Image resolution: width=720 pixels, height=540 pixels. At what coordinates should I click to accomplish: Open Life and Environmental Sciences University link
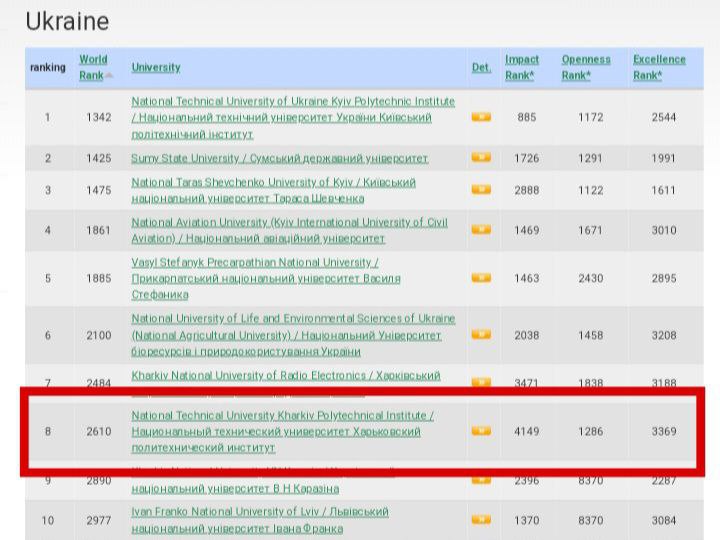point(293,335)
